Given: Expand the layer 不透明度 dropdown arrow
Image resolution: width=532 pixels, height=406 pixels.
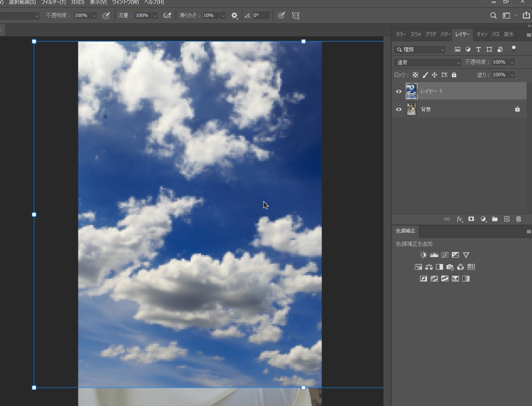Looking at the screenshot, I should (512, 62).
